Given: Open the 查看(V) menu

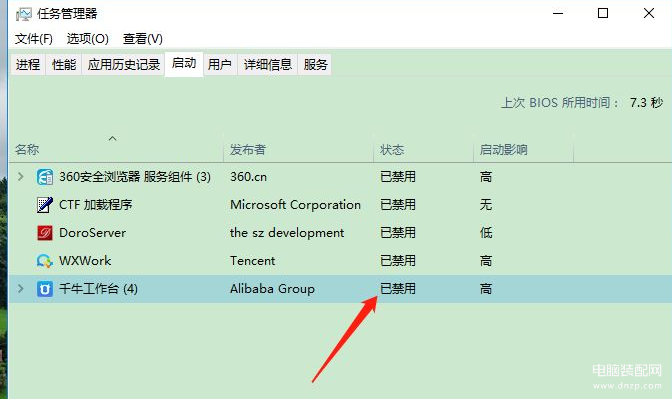Looking at the screenshot, I should click(x=143, y=39).
